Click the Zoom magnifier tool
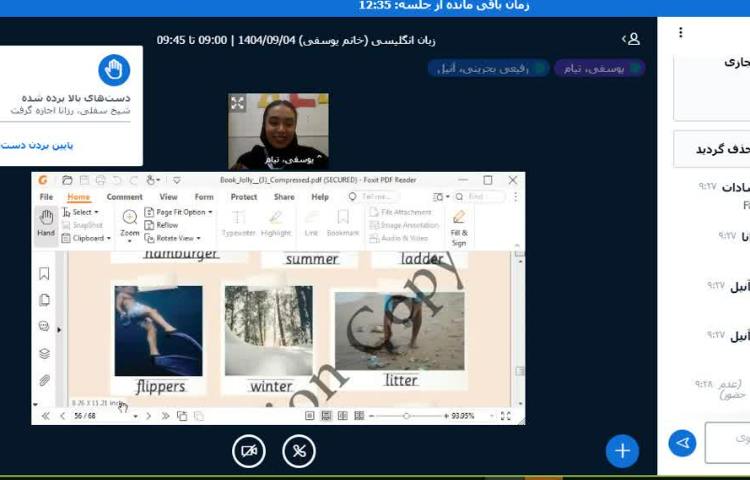750x480 pixels. tap(130, 224)
